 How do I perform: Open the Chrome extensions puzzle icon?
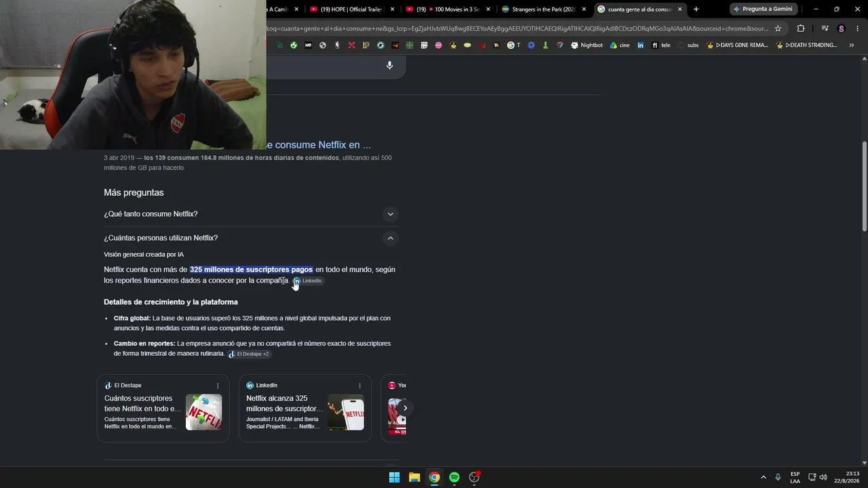[x=801, y=28]
